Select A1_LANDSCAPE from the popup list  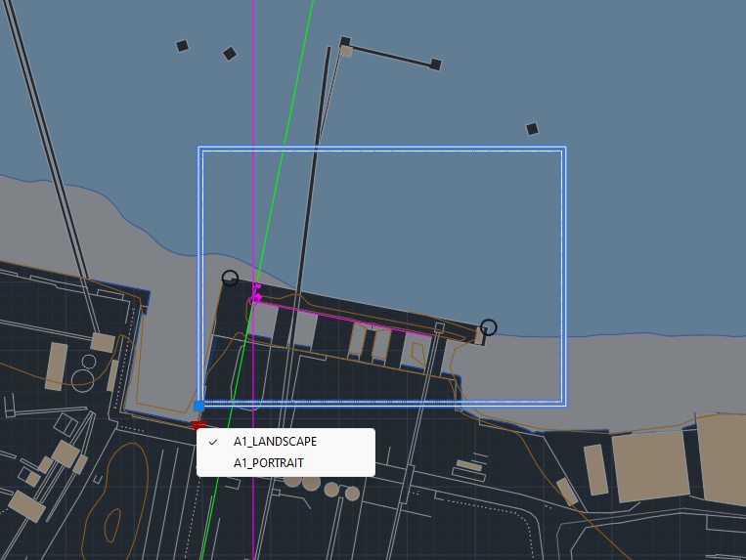275,442
